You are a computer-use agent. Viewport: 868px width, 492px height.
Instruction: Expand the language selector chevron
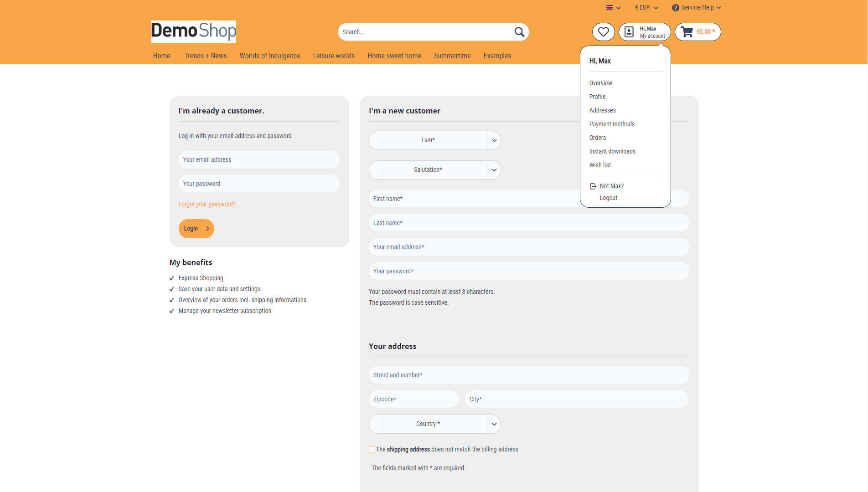[x=619, y=8]
